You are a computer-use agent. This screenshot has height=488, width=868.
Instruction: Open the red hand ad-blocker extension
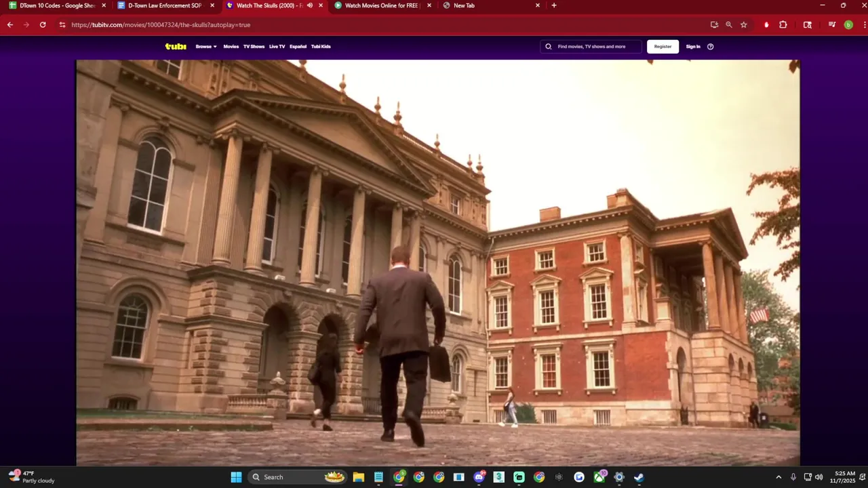[x=766, y=24]
